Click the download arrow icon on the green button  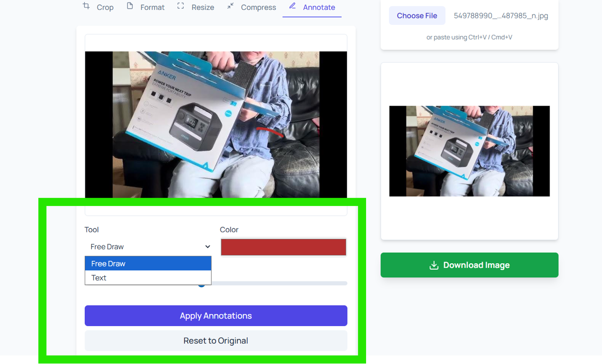point(433,265)
